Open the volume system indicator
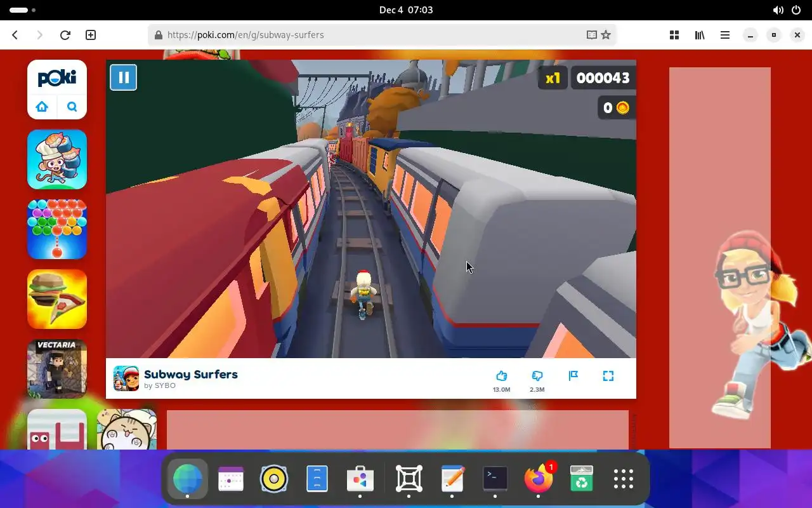This screenshot has height=508, width=812. tap(778, 10)
